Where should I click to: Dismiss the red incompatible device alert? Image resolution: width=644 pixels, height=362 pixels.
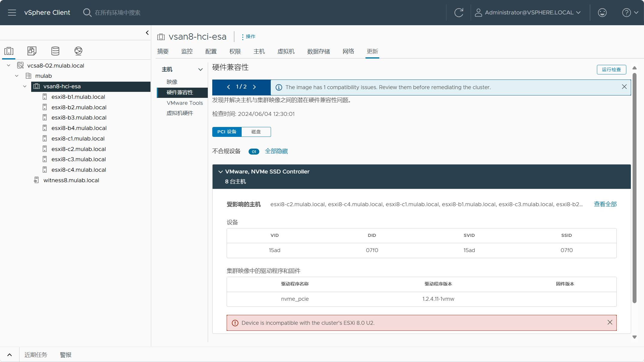610,322
